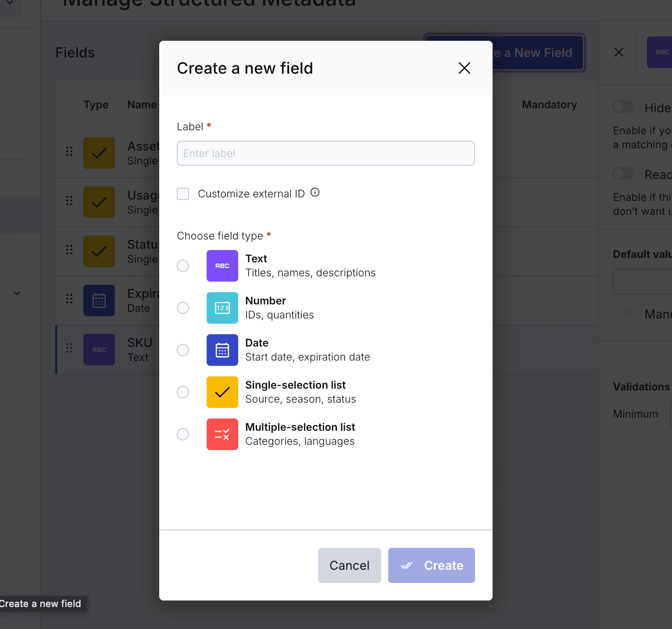Image resolution: width=672 pixels, height=629 pixels.
Task: Click the Cancel button
Action: point(349,565)
